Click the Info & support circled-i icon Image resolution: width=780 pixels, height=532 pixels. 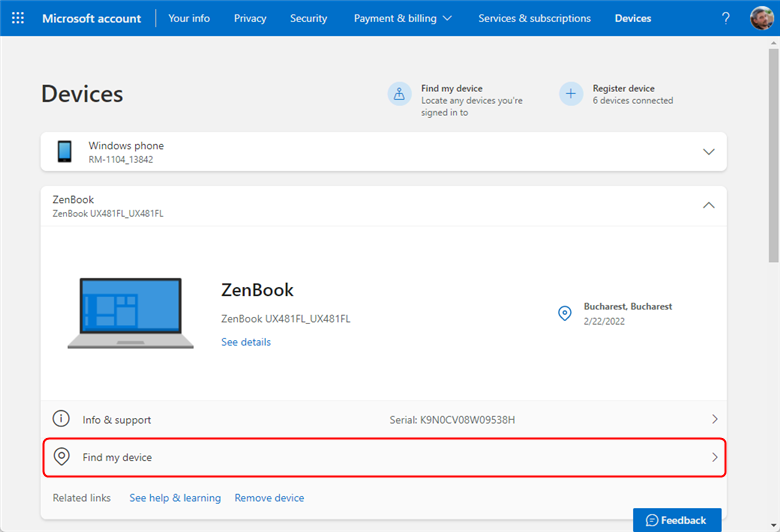(x=61, y=419)
